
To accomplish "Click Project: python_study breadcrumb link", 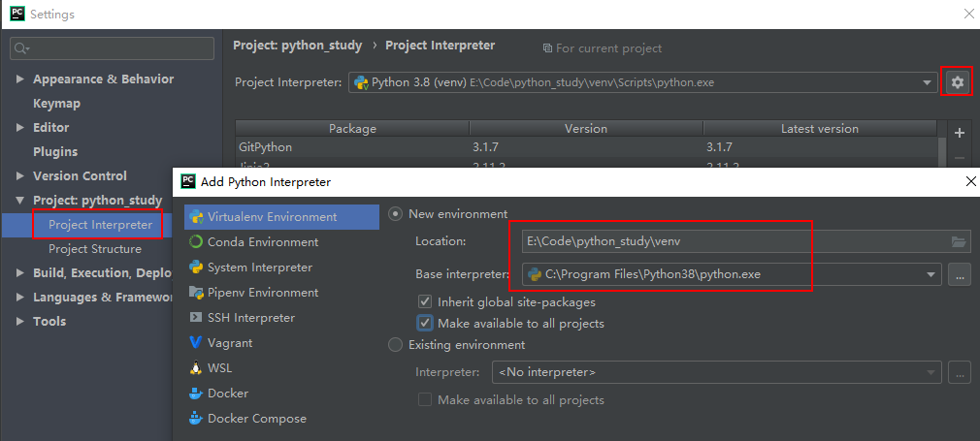I will [298, 45].
